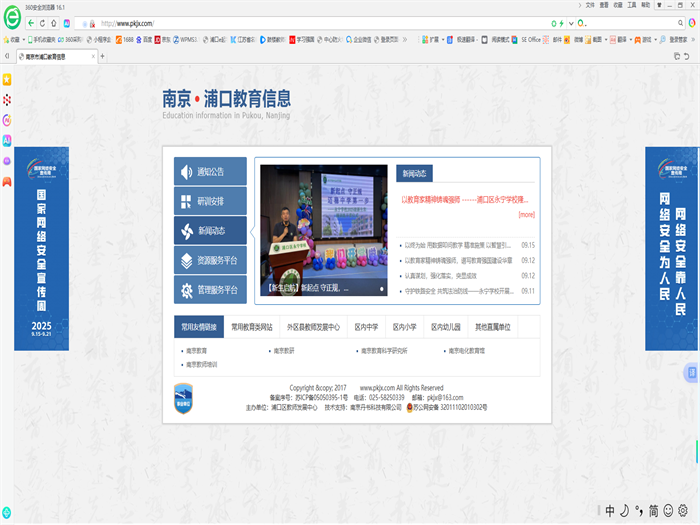Screen dimensions: 700x525
Task: Click the address bar with www.pkjx.com
Action: [300, 22]
